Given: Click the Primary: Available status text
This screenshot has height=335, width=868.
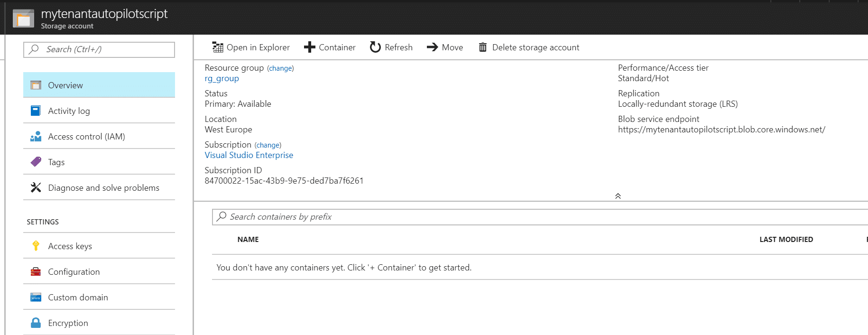Looking at the screenshot, I should click(x=238, y=104).
